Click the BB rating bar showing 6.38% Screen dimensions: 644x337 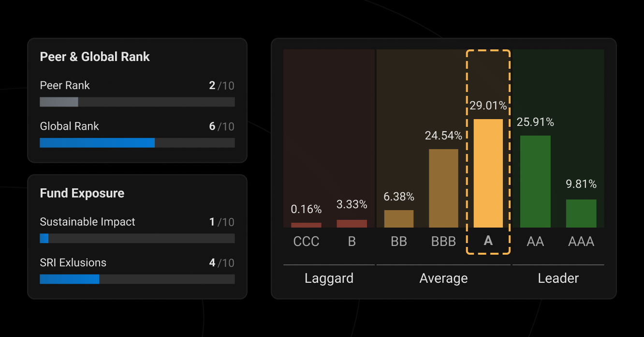point(398,218)
